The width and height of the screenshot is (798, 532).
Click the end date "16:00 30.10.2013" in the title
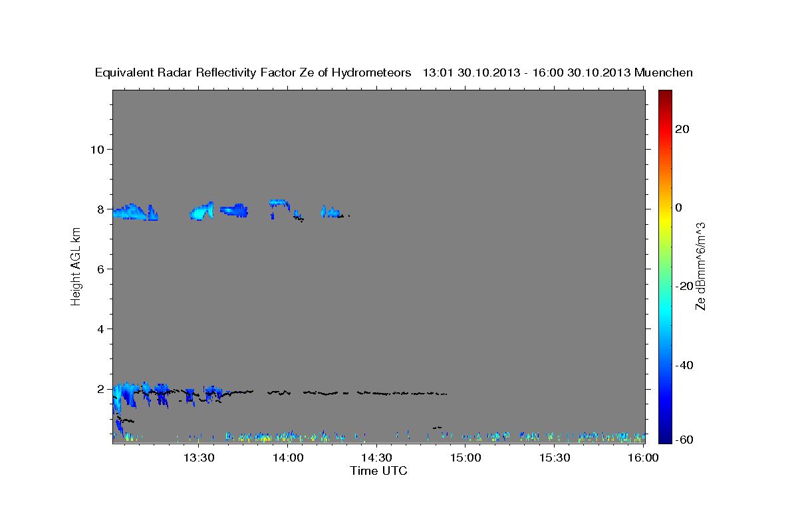(580, 72)
